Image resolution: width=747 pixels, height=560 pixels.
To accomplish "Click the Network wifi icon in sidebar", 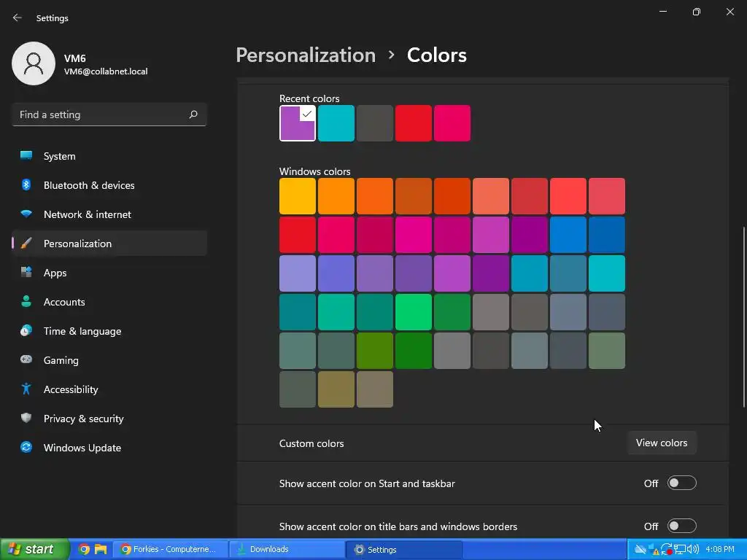I will click(26, 214).
